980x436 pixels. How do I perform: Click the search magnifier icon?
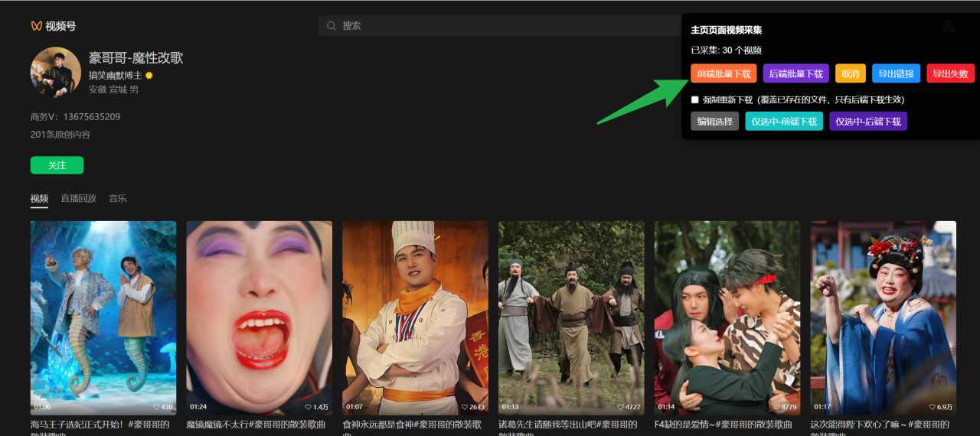(332, 26)
